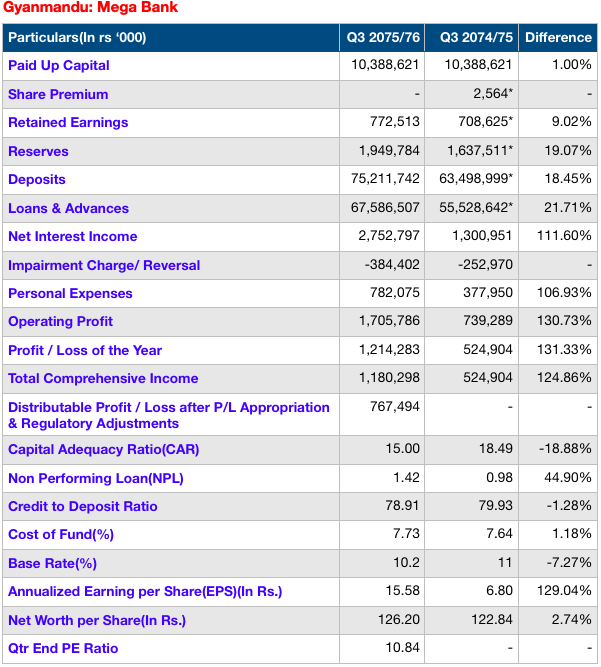Select the Operating Profit difference '130.73%'
The width and height of the screenshot is (601, 667).
[564, 321]
